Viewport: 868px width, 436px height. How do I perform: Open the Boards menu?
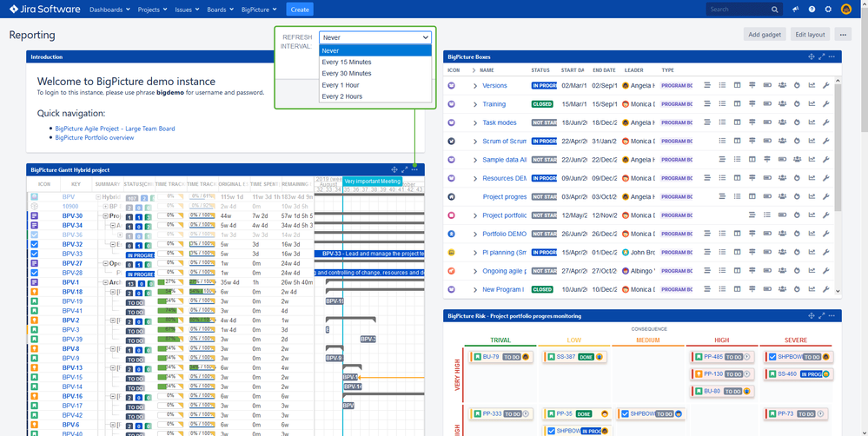click(x=221, y=10)
